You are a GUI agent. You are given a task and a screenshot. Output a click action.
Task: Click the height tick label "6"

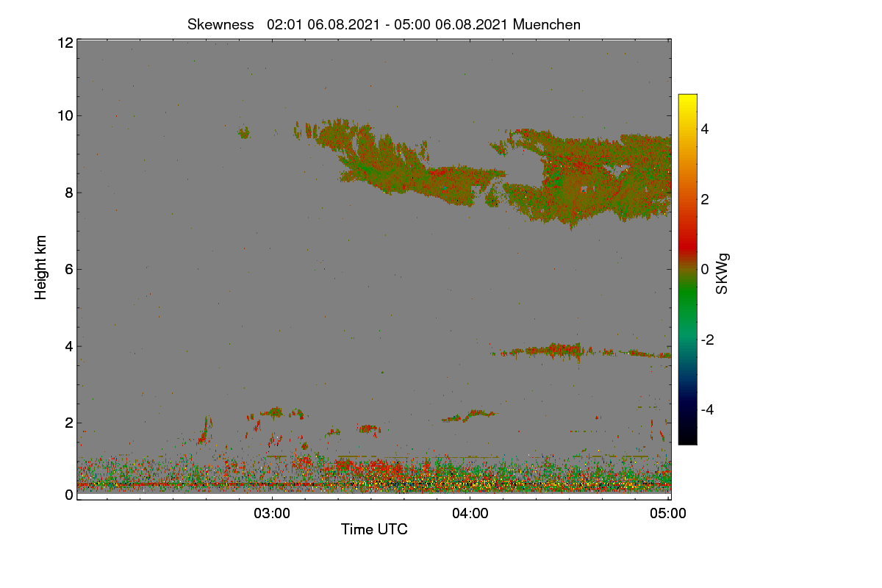tap(68, 269)
